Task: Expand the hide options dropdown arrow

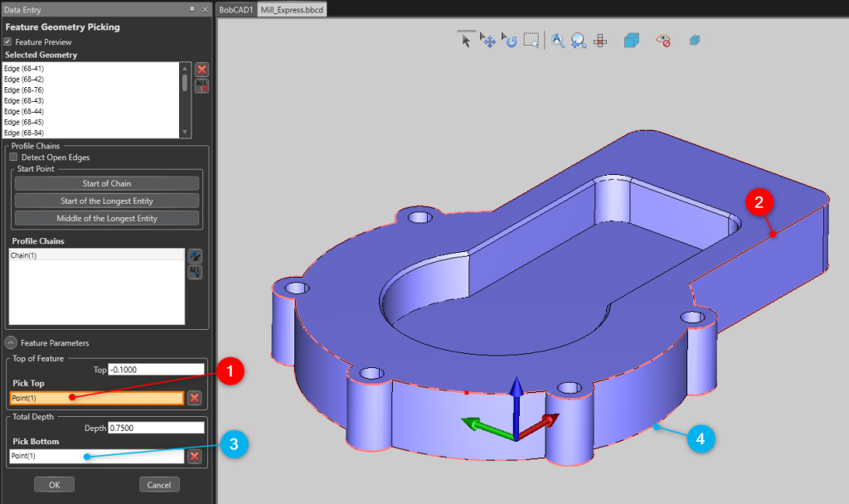Action: [x=677, y=40]
